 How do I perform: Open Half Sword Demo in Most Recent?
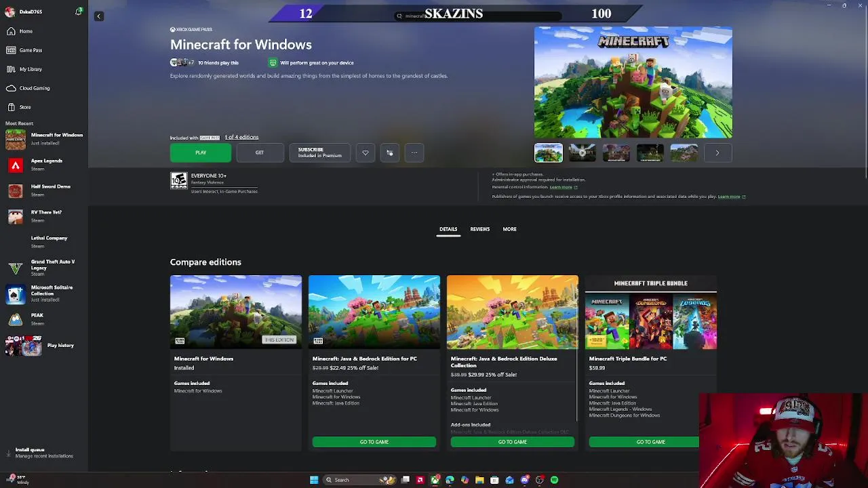point(44,190)
